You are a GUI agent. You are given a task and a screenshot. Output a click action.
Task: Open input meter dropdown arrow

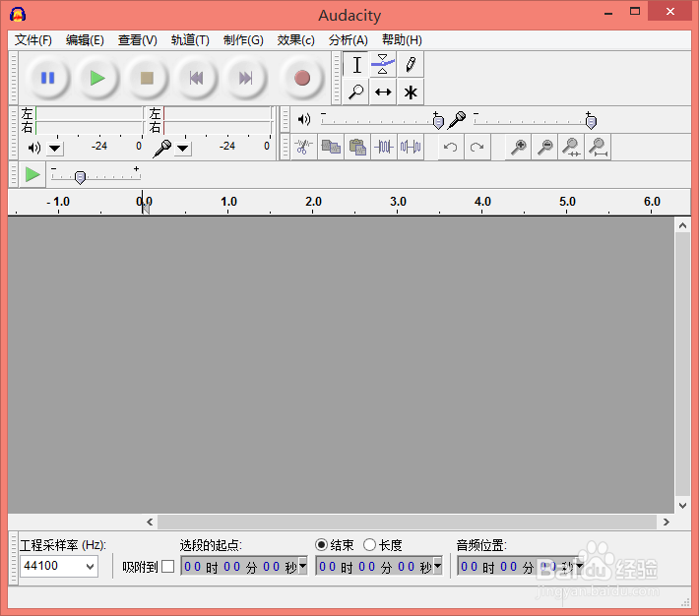[183, 148]
